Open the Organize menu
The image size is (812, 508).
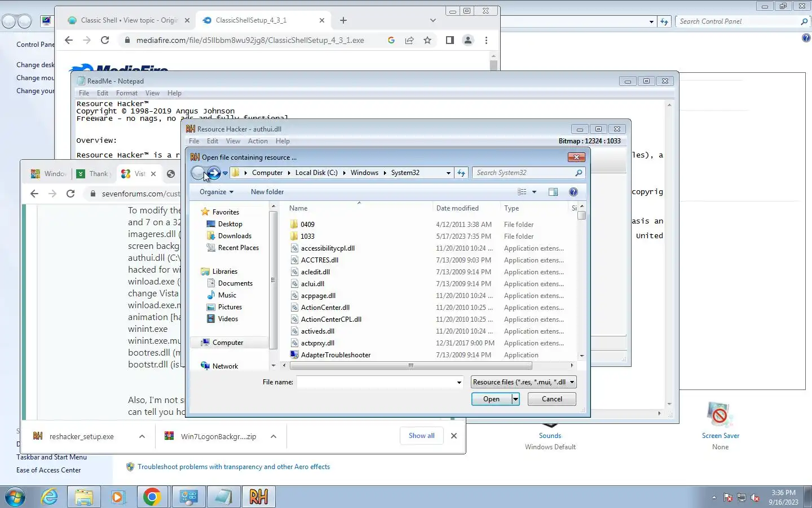[216, 192]
